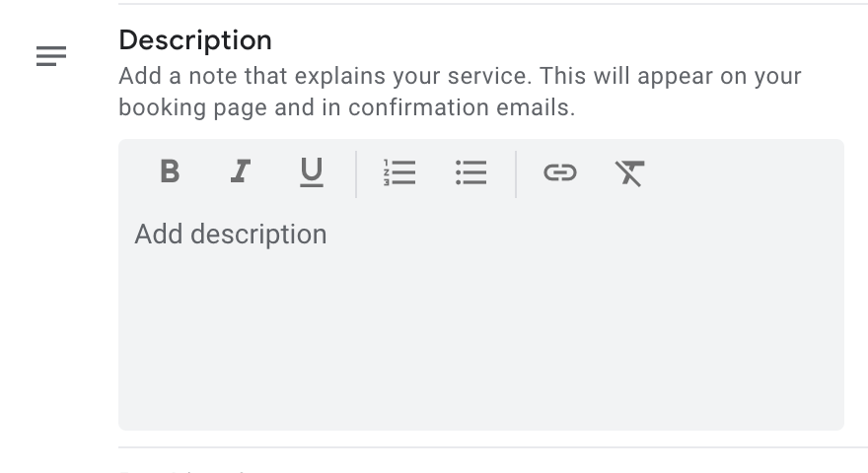Click blank toolbar area right of remove formatting
The height and width of the screenshot is (473, 868).
point(750,173)
